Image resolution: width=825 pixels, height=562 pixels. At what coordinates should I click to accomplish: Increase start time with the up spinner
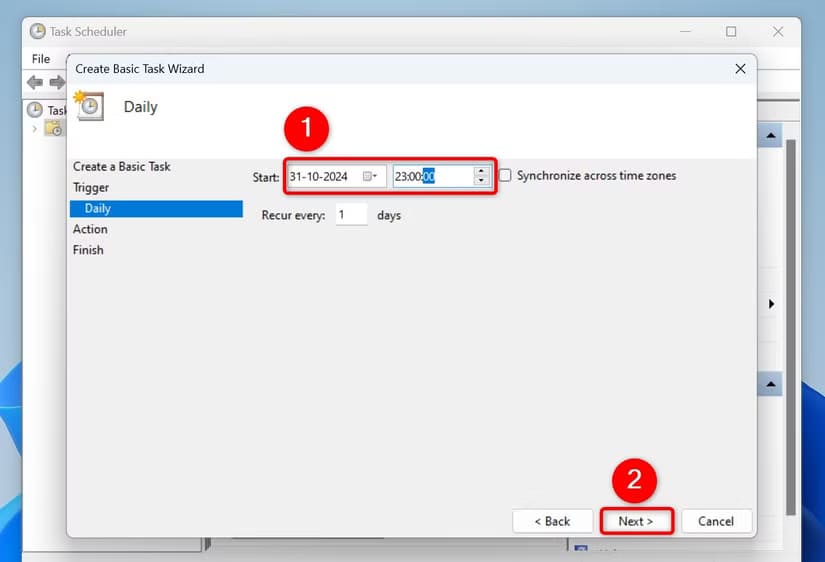[x=481, y=172]
